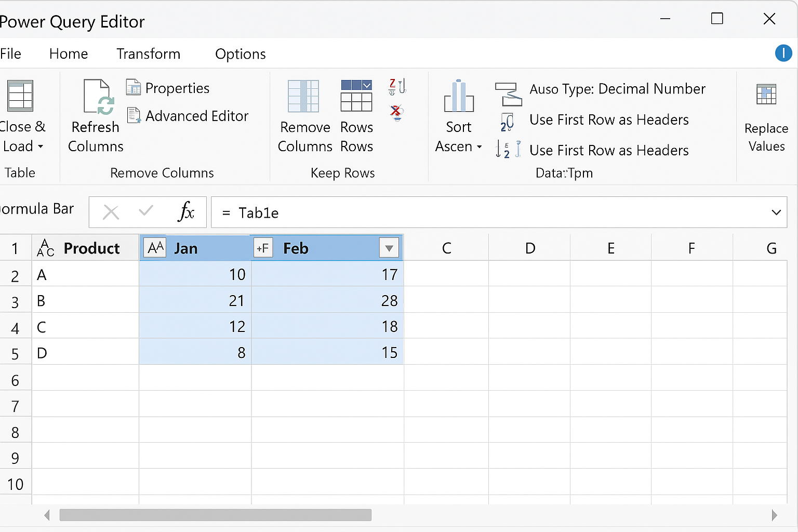The width and height of the screenshot is (798, 532).
Task: Confirm formula with the checkmark icon
Action: [x=146, y=210]
